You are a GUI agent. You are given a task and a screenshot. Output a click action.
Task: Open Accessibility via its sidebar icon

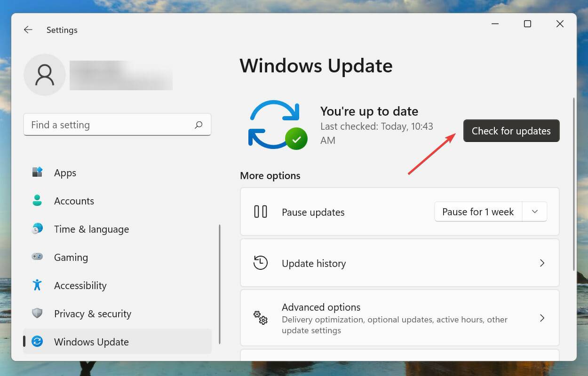[x=37, y=285]
